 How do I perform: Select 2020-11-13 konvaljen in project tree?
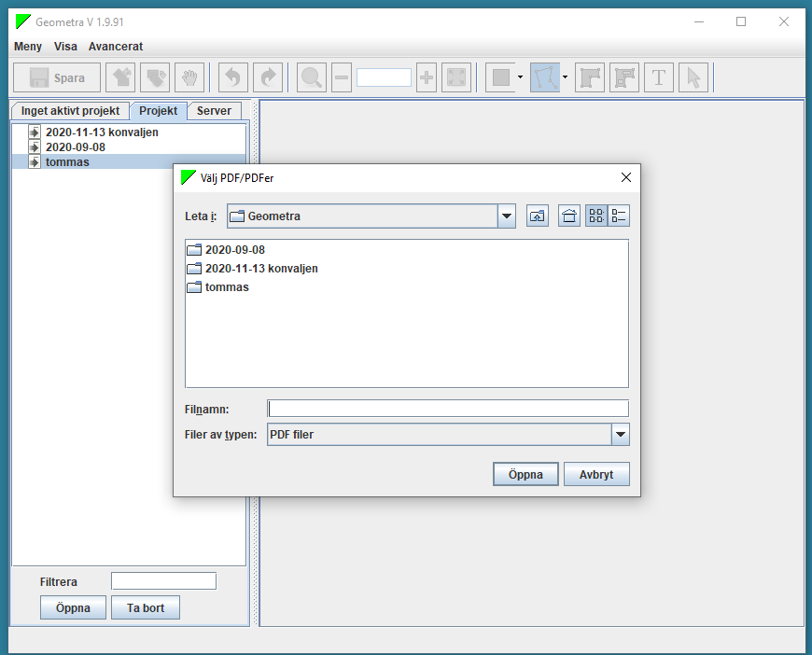coord(102,132)
